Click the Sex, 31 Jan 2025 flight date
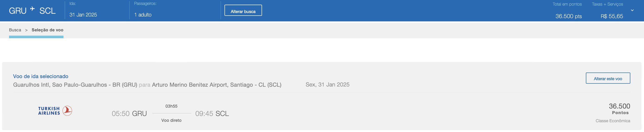Viewport: 644px width, 132px height. click(327, 85)
